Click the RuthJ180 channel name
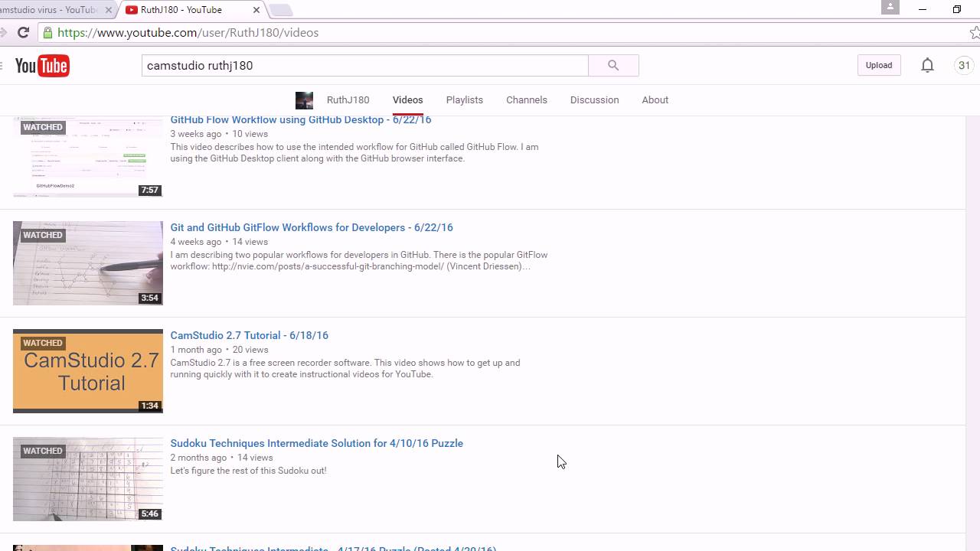980x551 pixels. [x=348, y=100]
